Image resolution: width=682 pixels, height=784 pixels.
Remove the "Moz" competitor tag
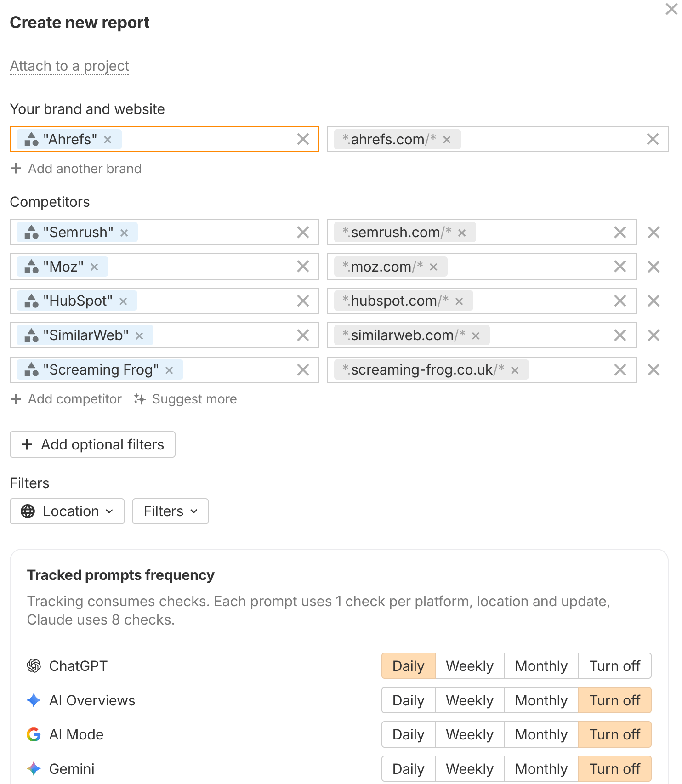94,267
